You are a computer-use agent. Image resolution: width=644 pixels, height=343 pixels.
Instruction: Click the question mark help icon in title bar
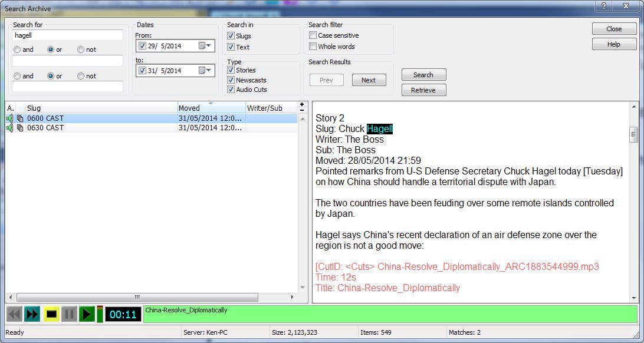604,6
